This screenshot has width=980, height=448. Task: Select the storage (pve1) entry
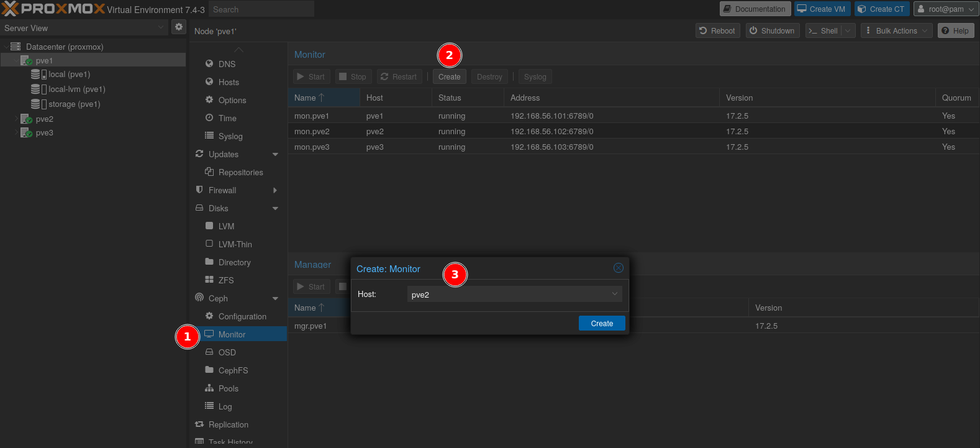tap(74, 104)
